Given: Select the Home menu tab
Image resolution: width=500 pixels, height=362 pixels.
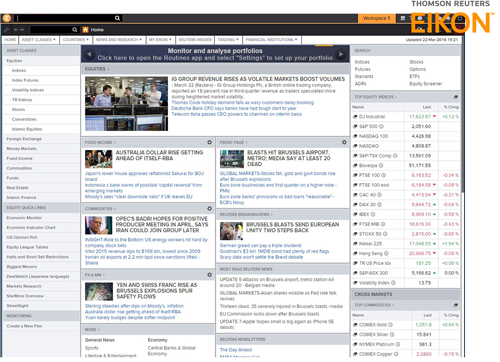Looking at the screenshot, I should coord(10,40).
